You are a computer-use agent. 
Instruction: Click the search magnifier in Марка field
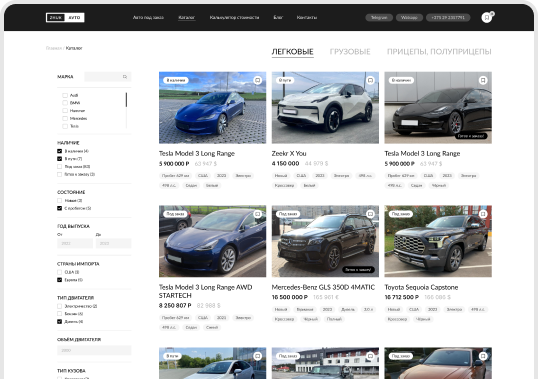125,77
